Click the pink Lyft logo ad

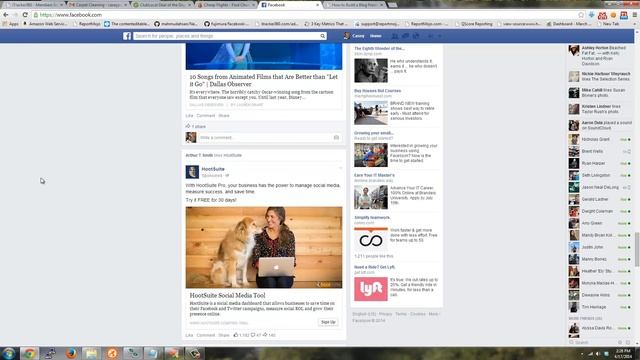click(371, 289)
